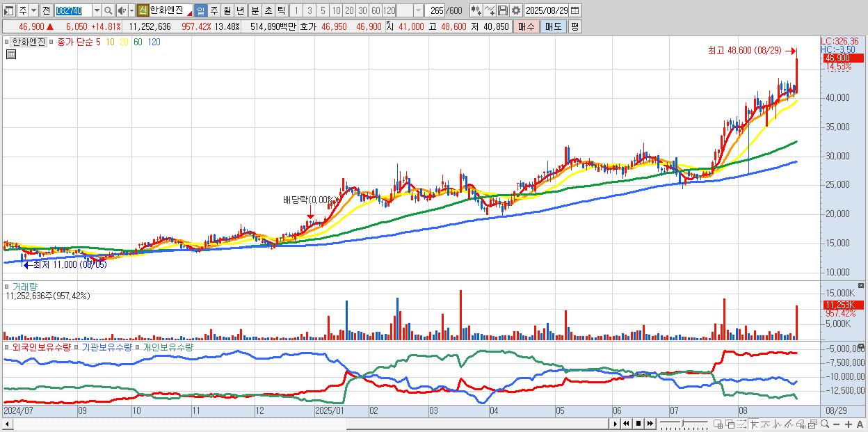Image resolution: width=868 pixels, height=432 pixels.
Task: Choose the 3 interval button
Action: (x=310, y=10)
